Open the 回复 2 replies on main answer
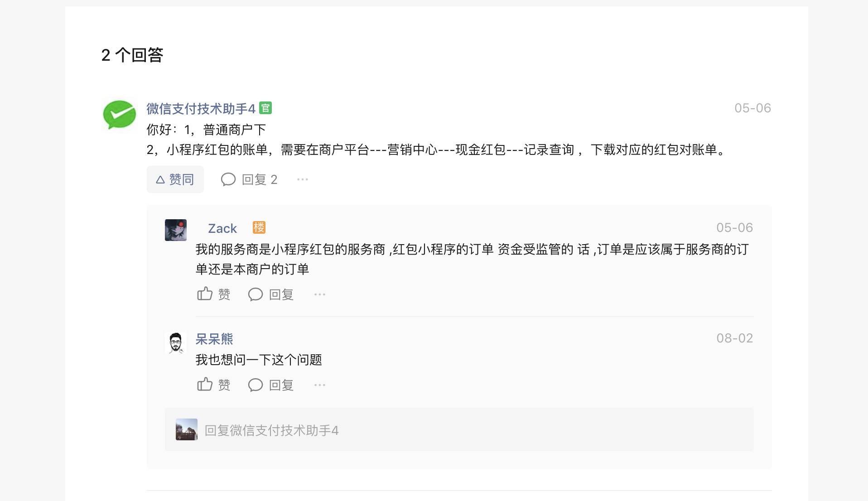 [x=249, y=179]
